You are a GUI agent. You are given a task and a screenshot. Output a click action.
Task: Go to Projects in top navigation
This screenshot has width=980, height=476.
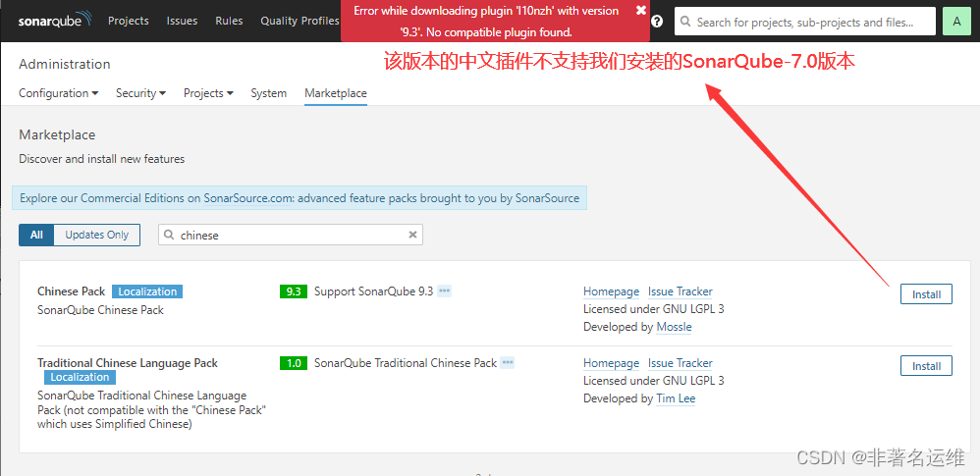coord(128,21)
